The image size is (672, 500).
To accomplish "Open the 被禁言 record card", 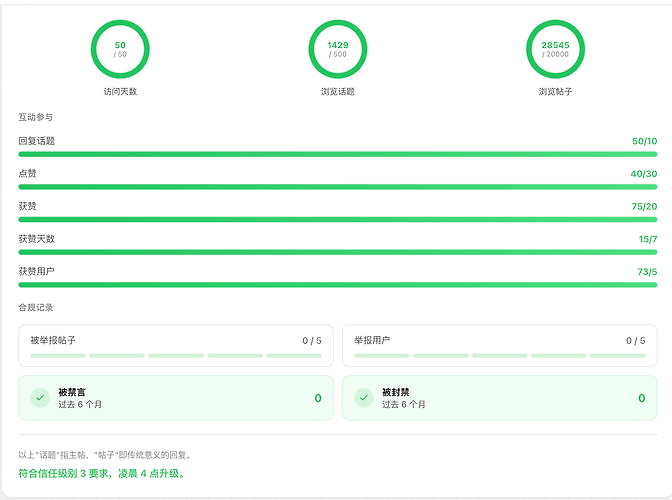I will pos(176,398).
